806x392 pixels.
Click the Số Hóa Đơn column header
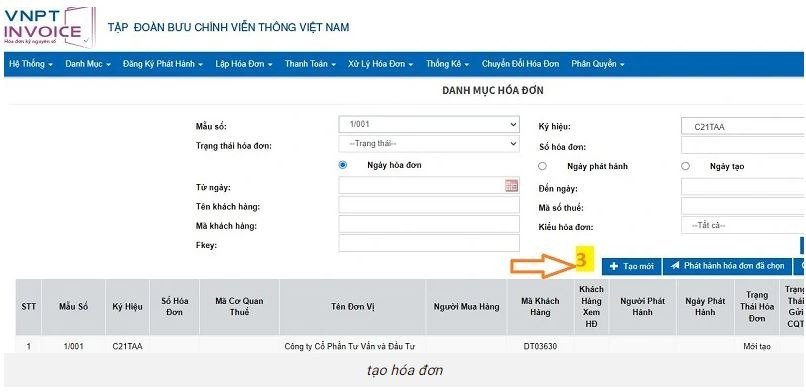point(174,307)
